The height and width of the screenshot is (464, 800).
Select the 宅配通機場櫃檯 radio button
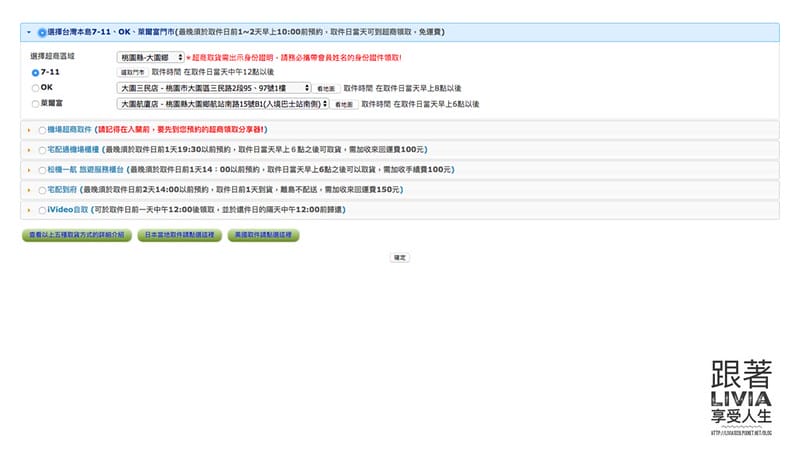pyautogui.click(x=42, y=150)
